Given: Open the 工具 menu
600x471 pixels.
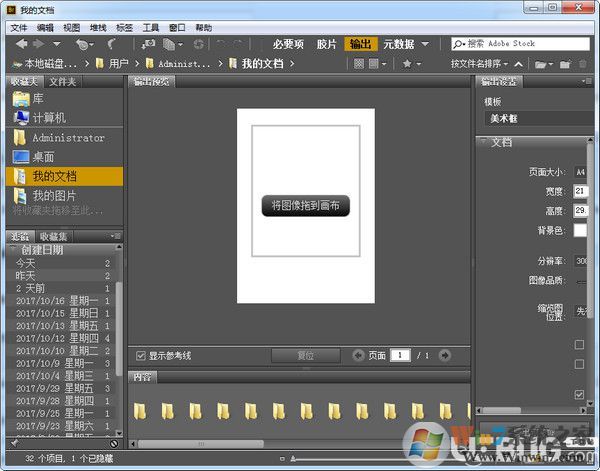Looking at the screenshot, I should tap(151, 28).
